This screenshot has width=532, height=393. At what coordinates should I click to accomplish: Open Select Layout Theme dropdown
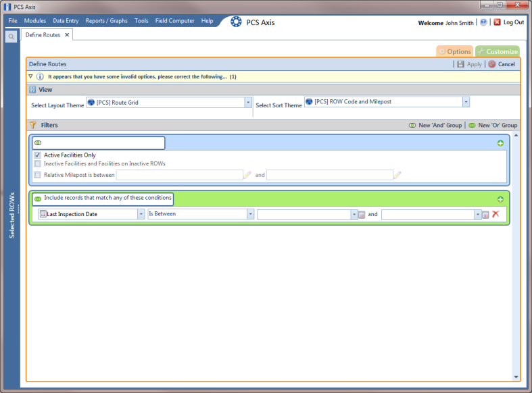[248, 103]
